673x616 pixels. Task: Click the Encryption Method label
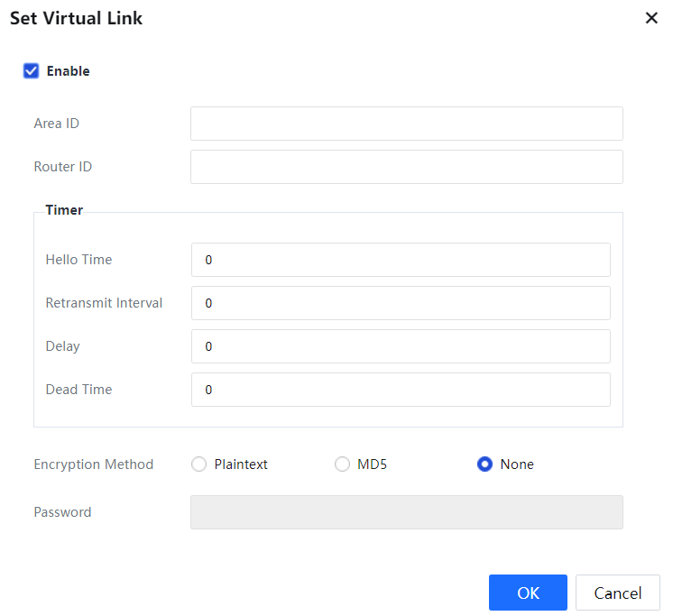pyautogui.click(x=94, y=464)
